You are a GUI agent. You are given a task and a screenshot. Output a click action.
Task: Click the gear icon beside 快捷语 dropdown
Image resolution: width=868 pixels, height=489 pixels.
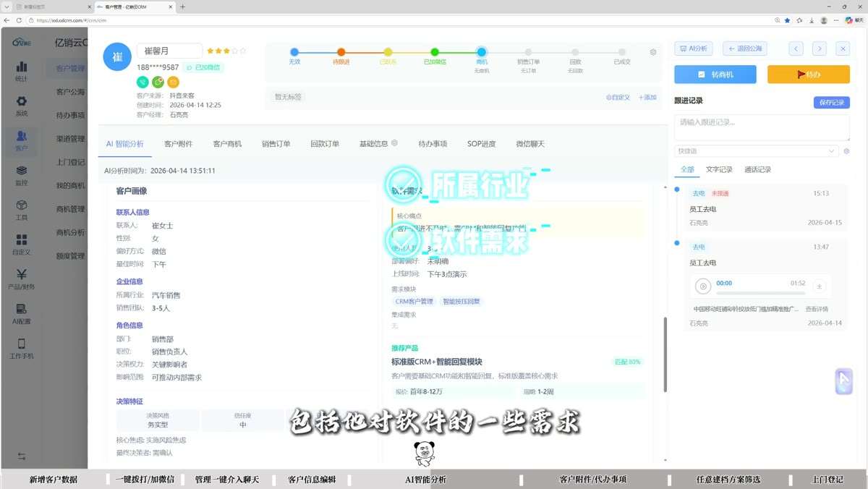(846, 151)
